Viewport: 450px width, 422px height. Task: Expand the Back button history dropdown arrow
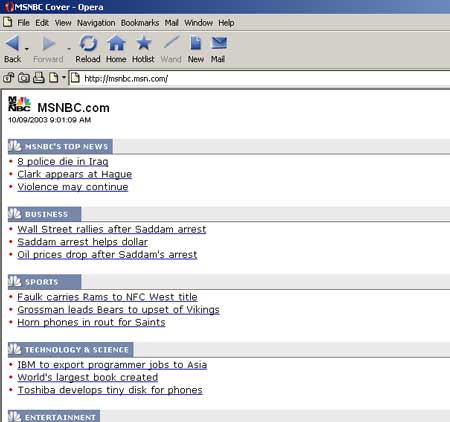coord(27,49)
